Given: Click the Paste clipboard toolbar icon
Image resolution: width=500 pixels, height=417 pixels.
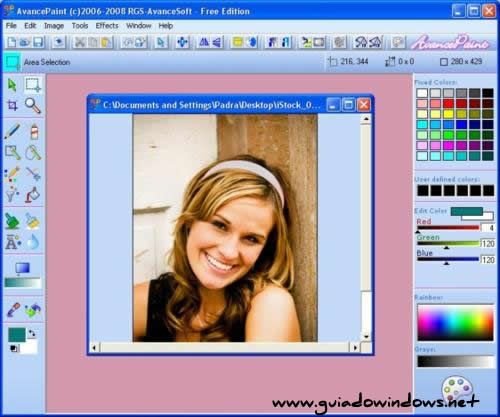Looking at the screenshot, I should tap(106, 42).
